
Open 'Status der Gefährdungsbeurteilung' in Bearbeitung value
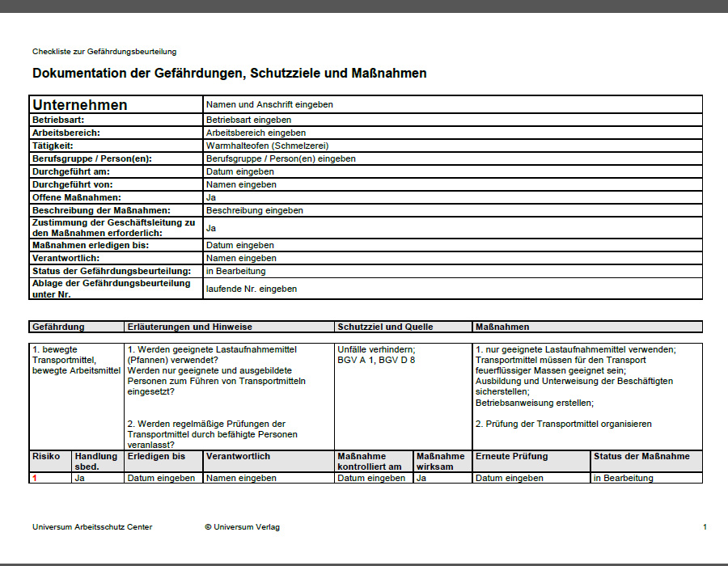[453, 271]
